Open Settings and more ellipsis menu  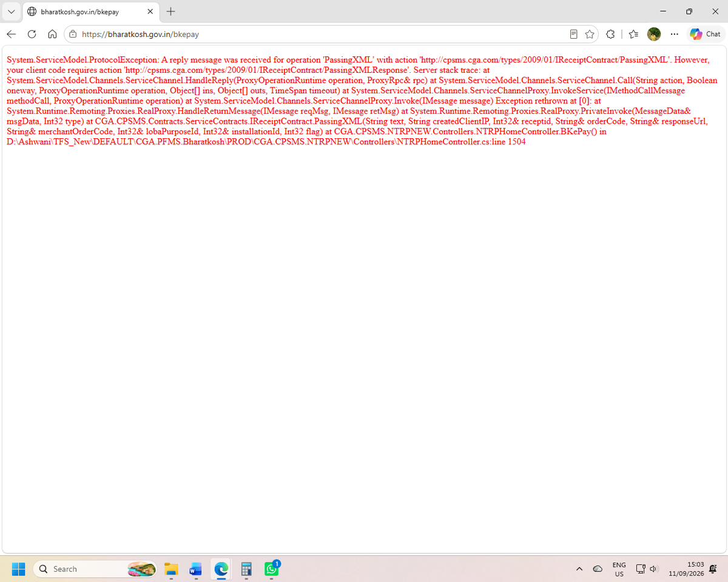675,35
